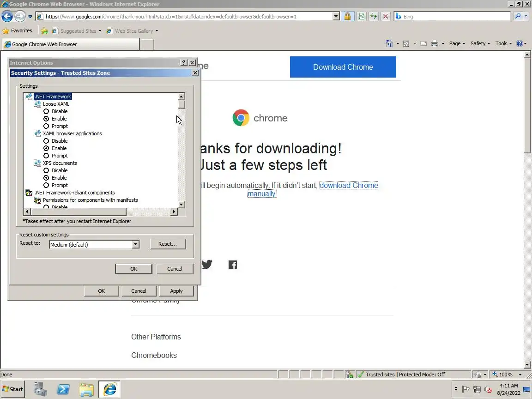Screen dimensions: 532x399
Task: Print the page using the printer icon
Action: coord(434,43)
